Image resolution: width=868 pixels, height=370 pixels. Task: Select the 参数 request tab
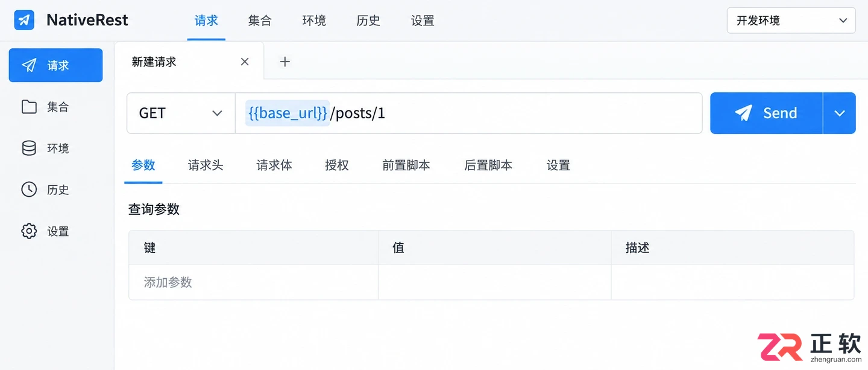click(143, 165)
